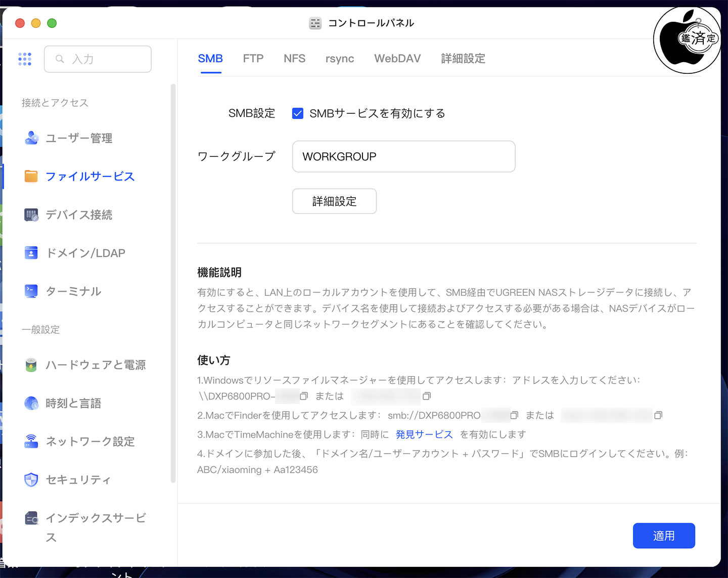Select インデックスサービス in sidebar
The height and width of the screenshot is (578, 728).
click(96, 527)
